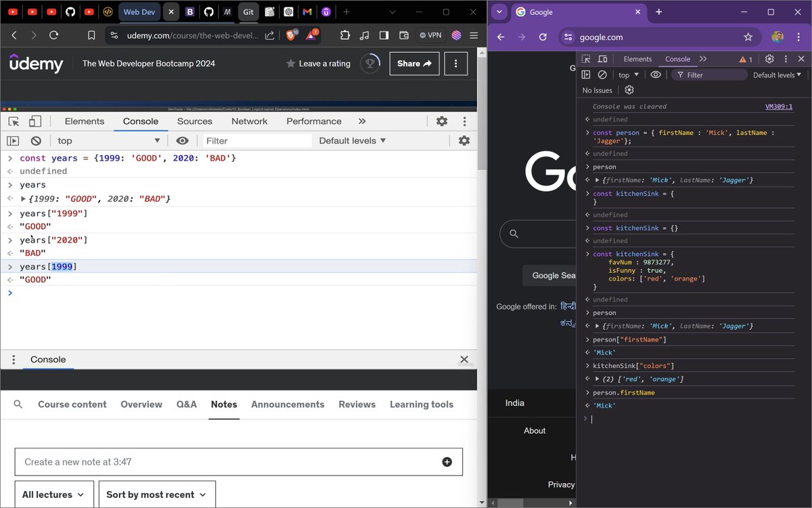Open the All lectures dropdown
The image size is (812, 508).
(x=54, y=494)
